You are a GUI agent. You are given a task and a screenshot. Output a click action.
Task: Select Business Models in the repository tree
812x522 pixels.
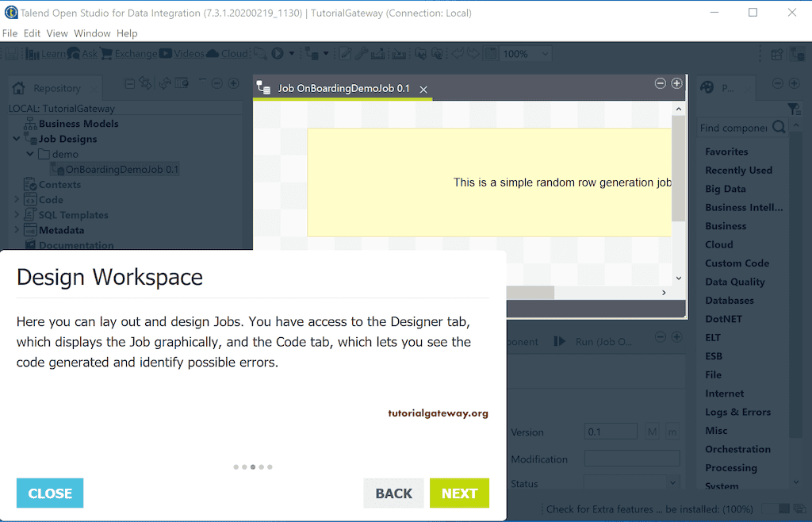(71, 124)
